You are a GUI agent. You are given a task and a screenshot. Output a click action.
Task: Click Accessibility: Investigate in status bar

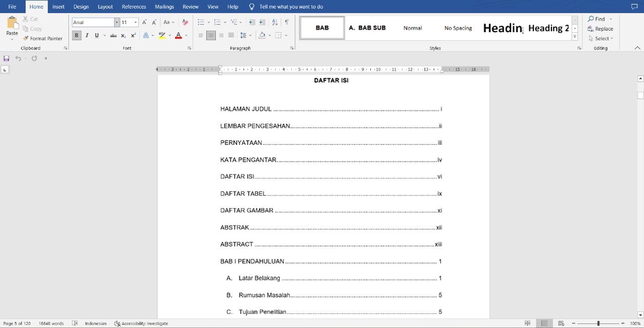point(142,323)
